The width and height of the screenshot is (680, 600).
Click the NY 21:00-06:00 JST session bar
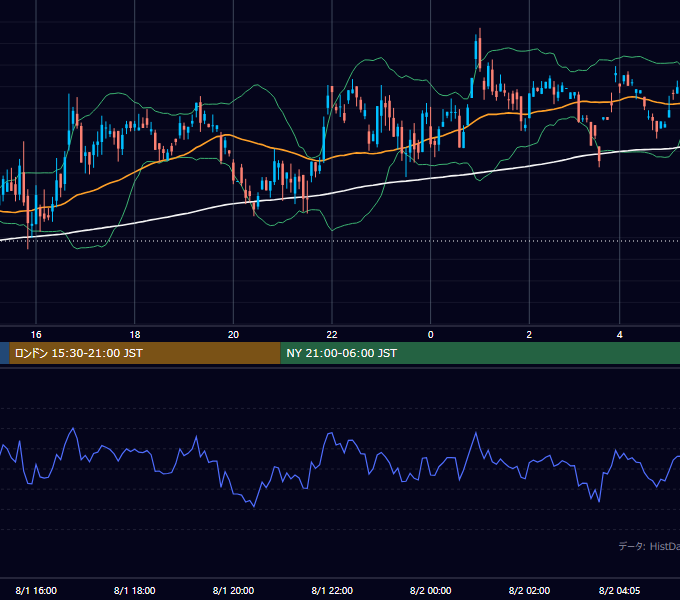[480, 353]
